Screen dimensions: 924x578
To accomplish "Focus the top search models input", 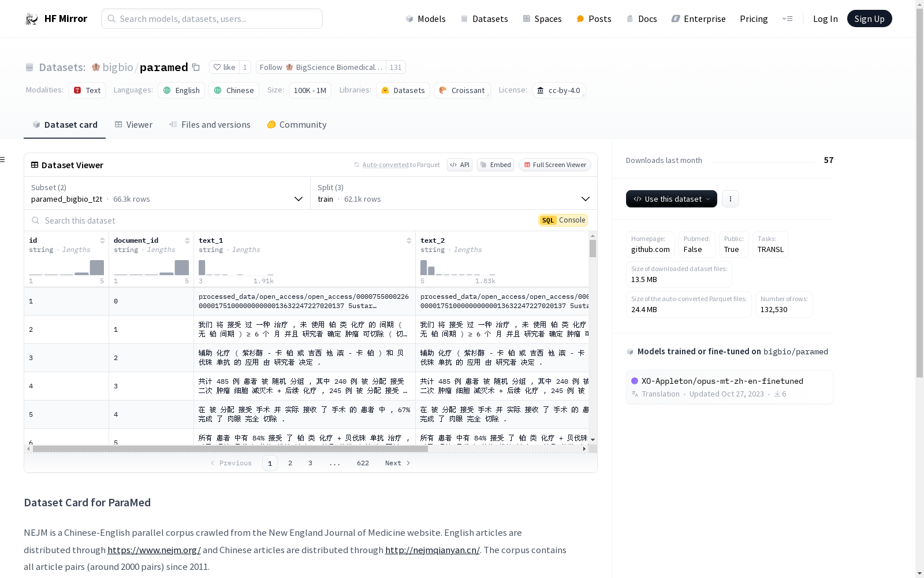I will point(212,18).
